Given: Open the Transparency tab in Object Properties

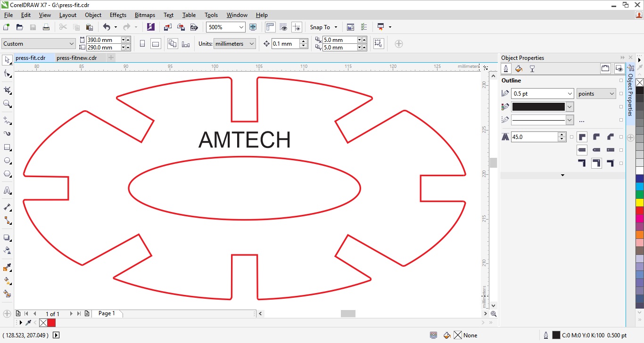Looking at the screenshot, I should pyautogui.click(x=532, y=69).
